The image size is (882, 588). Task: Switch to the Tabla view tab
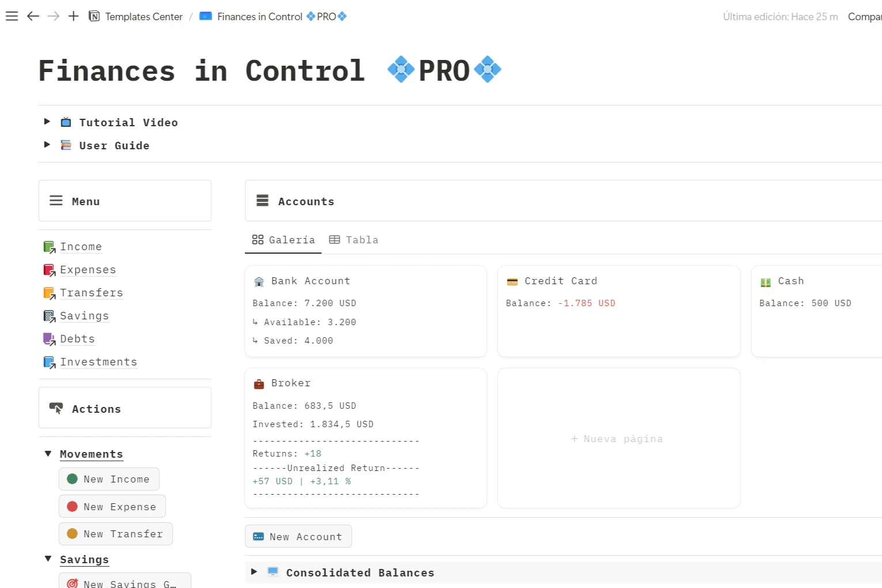[354, 240]
